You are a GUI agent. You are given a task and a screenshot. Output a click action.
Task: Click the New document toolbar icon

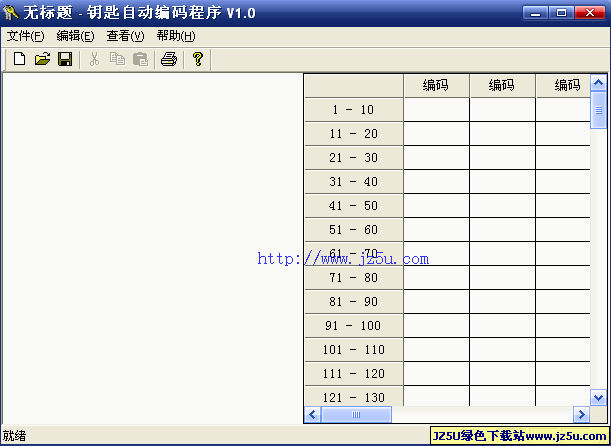[x=19, y=59]
